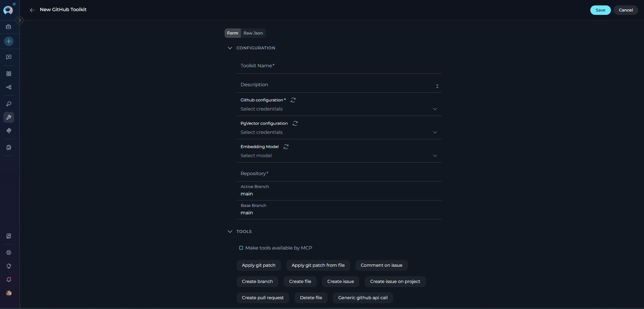Edit the Active Branch field
This screenshot has width=644, height=309.
(339, 194)
